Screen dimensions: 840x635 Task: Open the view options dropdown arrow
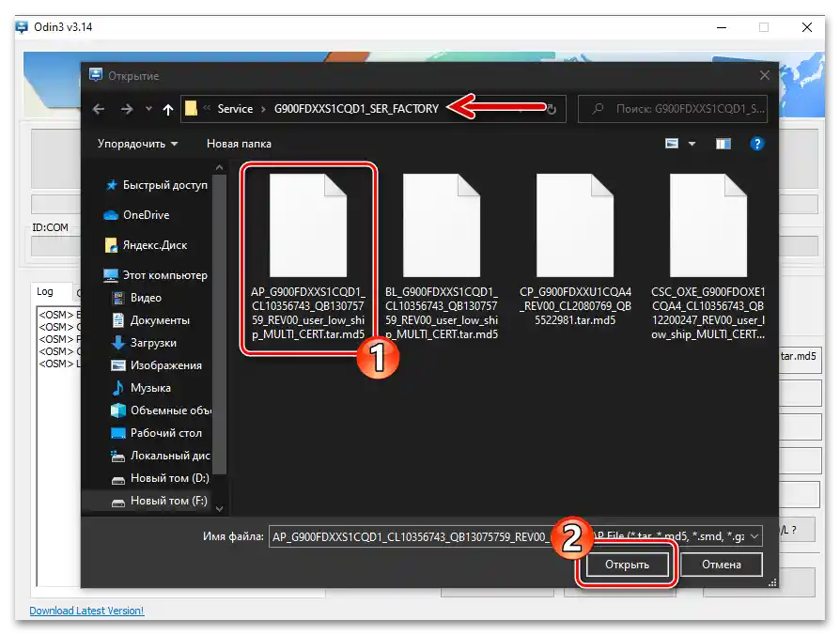(x=692, y=144)
